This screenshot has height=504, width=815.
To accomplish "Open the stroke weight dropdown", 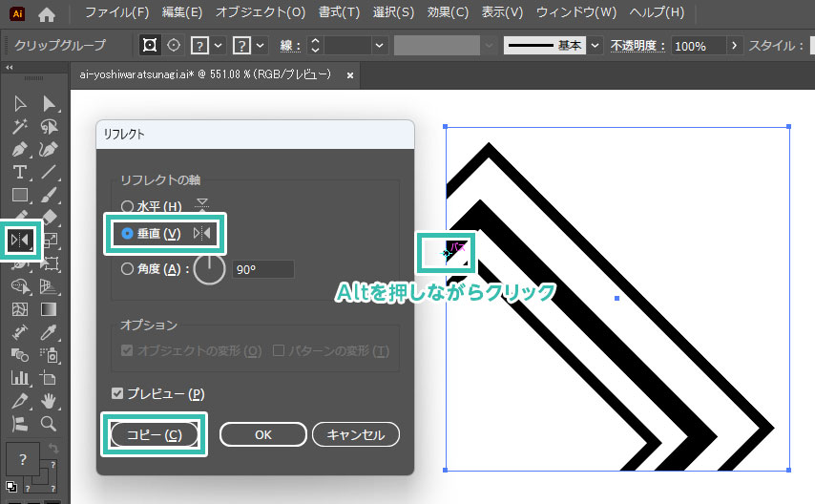I will [x=380, y=46].
